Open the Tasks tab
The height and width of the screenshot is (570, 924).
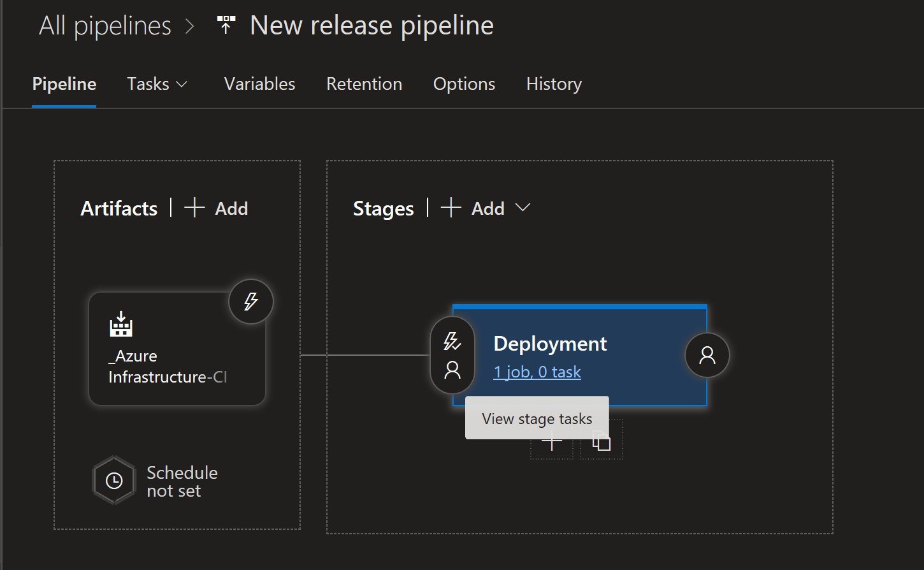click(x=148, y=84)
